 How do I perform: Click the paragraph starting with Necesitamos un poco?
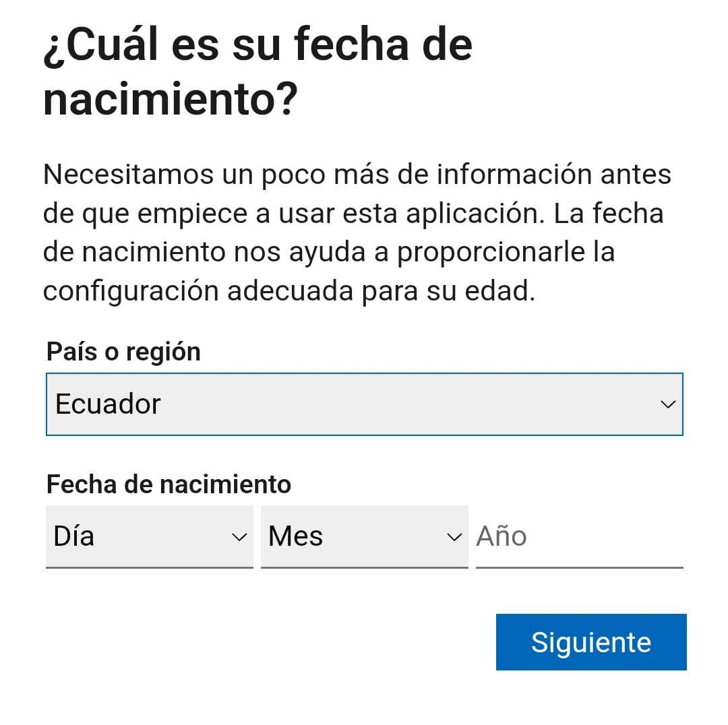357,232
